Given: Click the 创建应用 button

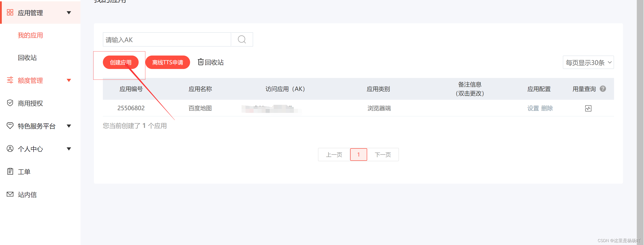Looking at the screenshot, I should tap(121, 62).
